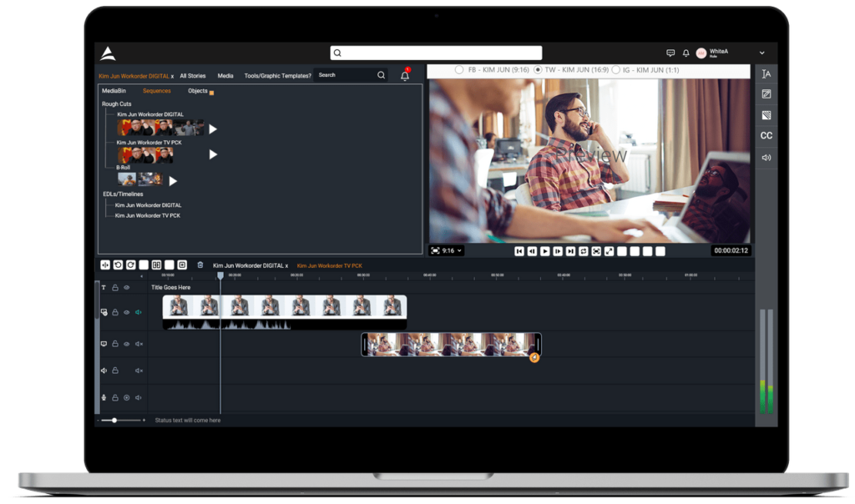855x504 pixels.
Task: Click the redo icon in the timeline toolbar
Action: pos(130,265)
